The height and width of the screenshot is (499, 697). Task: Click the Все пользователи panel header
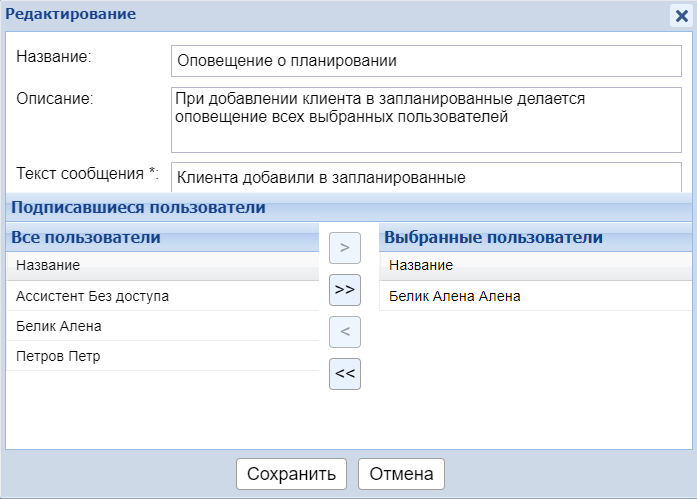86,238
